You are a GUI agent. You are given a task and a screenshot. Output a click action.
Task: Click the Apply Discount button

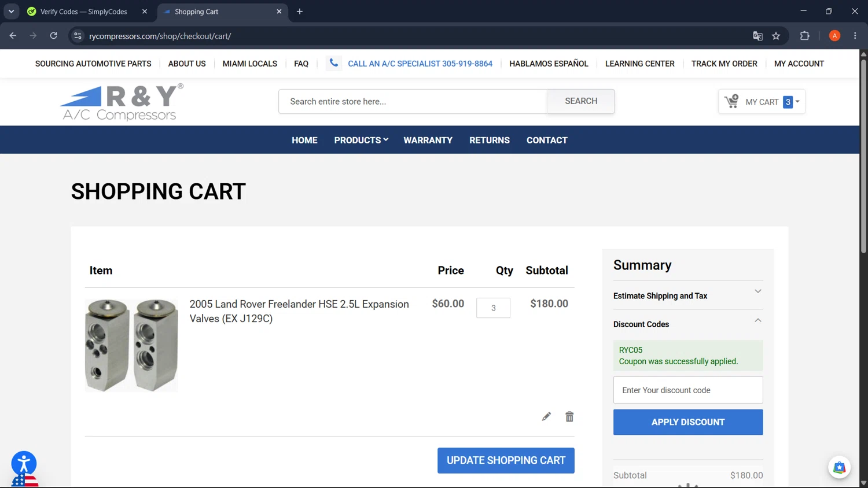click(x=688, y=422)
